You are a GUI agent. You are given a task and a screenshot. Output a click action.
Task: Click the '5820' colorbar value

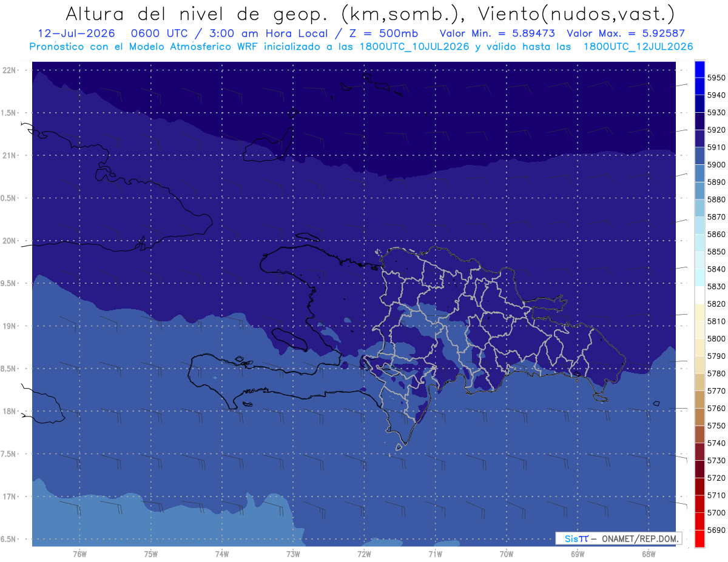716,304
